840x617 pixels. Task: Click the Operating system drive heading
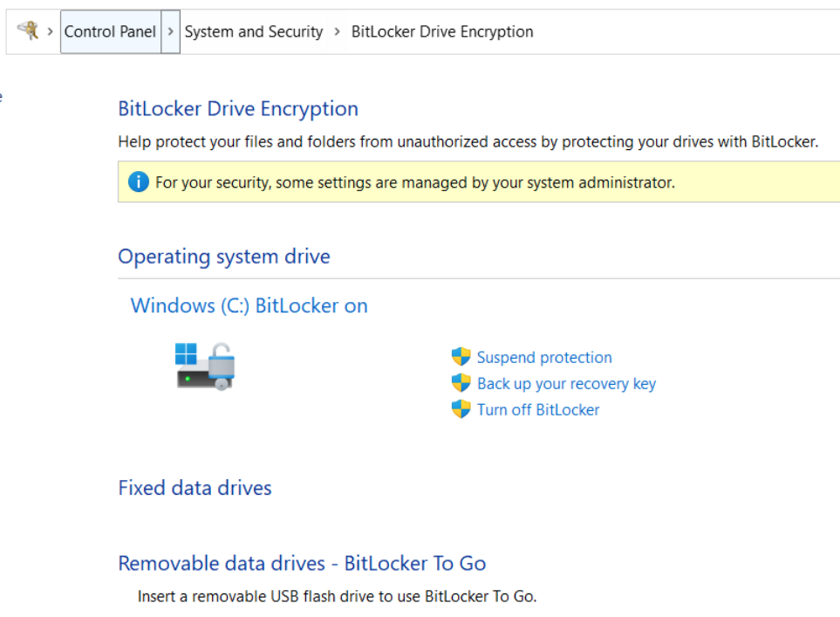point(224,257)
